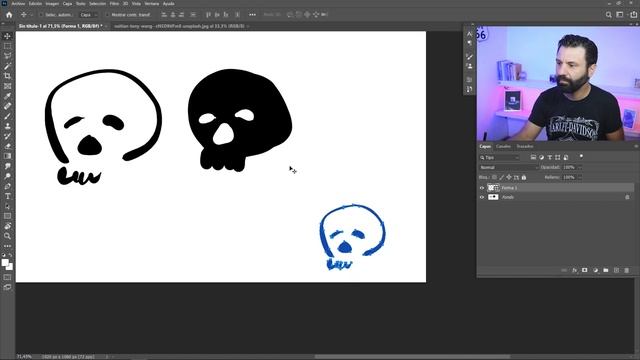
Task: Select the Move tool
Action: tap(7, 36)
